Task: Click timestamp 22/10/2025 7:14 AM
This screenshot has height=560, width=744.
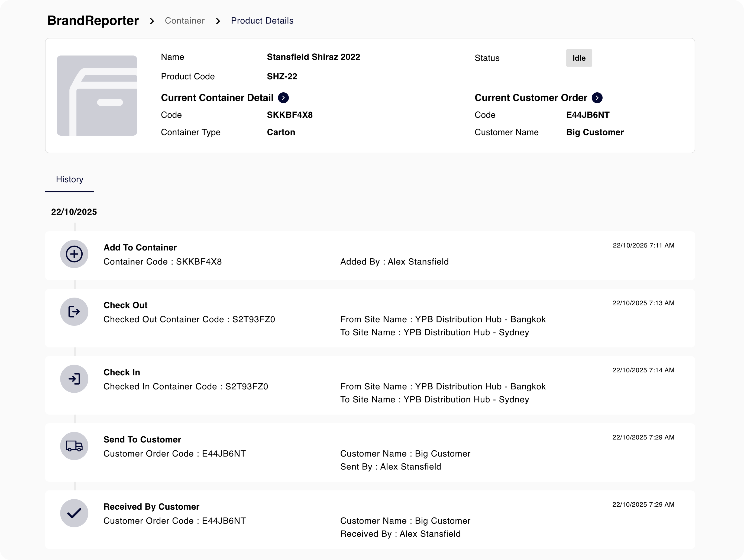Action: (643, 370)
